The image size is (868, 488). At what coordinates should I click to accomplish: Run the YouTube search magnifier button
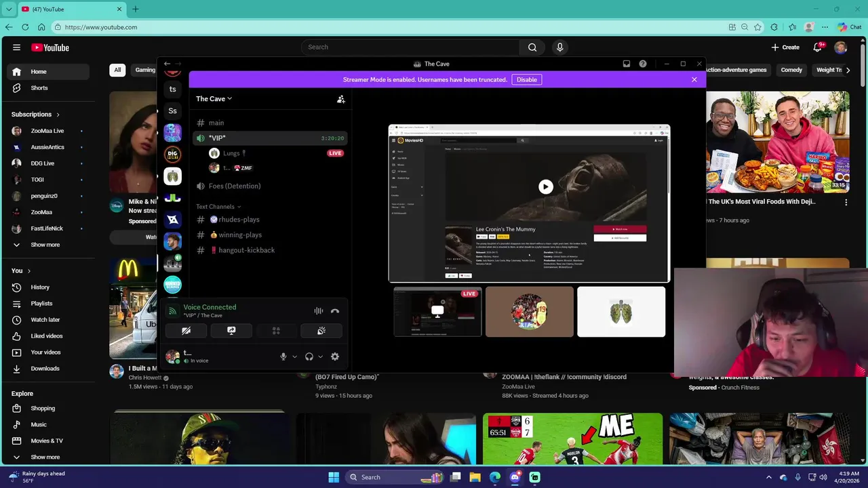(532, 47)
